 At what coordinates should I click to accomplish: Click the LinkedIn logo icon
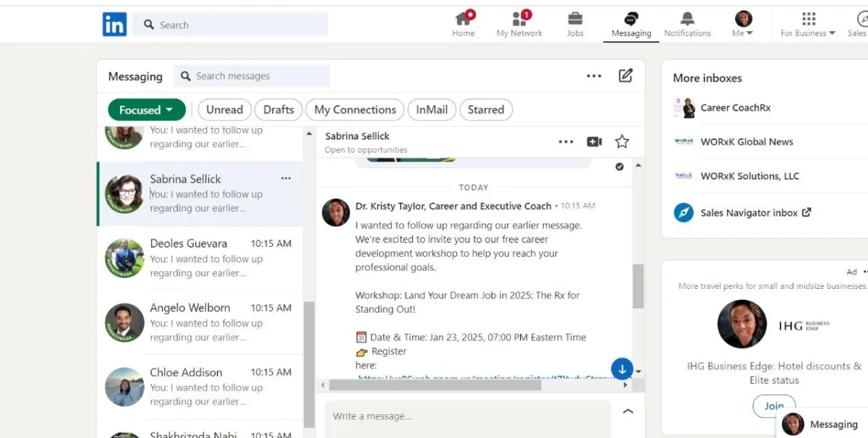coord(114,25)
